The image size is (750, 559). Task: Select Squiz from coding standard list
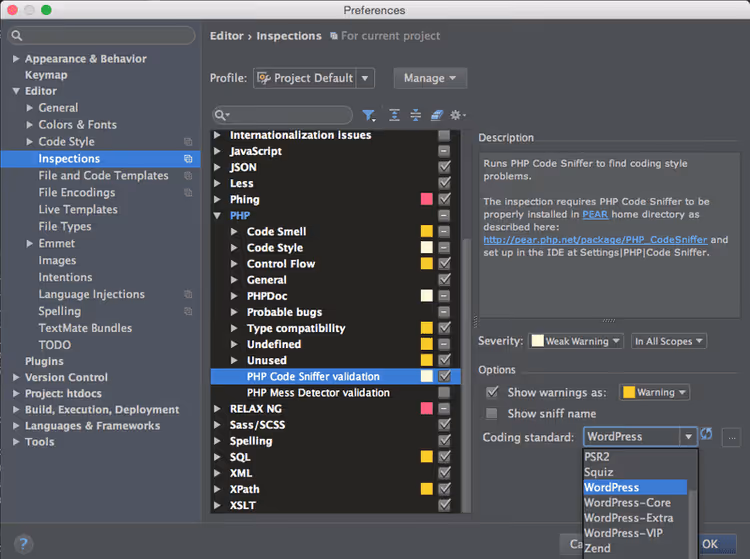[x=635, y=472]
